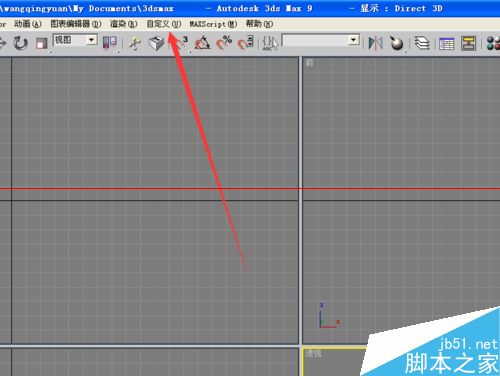This screenshot has width=500, height=376.
Task: Toggle keyboard shortcut override
Action: pos(156,43)
